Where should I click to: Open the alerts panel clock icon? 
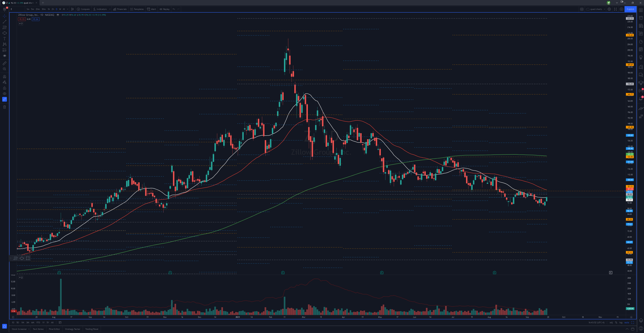(x=641, y=18)
